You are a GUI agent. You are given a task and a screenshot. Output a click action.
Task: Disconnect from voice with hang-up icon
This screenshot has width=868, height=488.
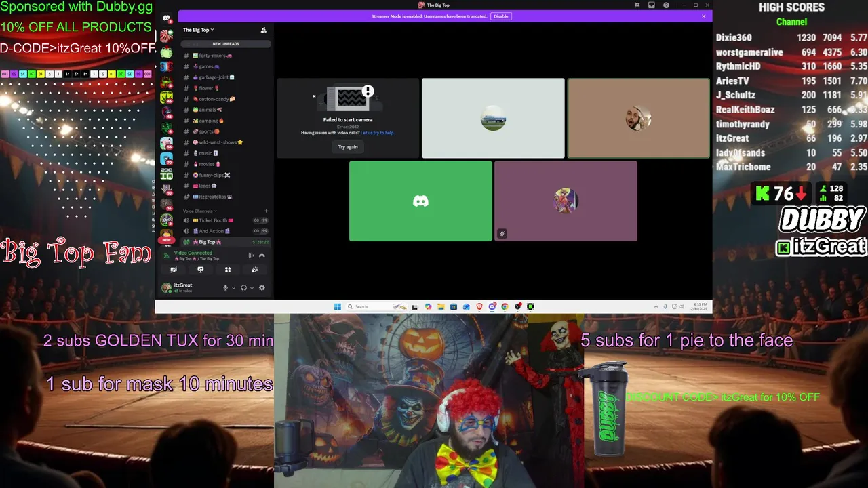(262, 256)
